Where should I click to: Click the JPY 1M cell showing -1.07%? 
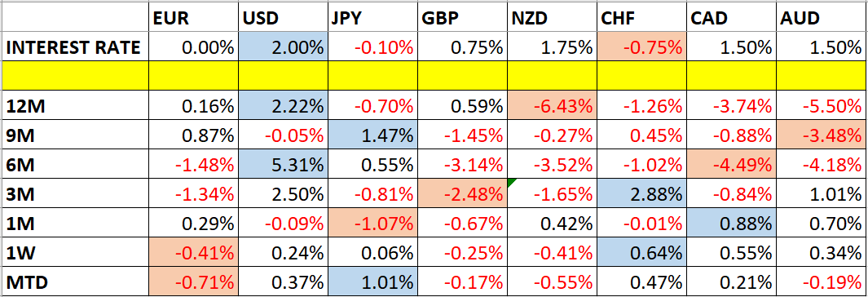pyautogui.click(x=372, y=224)
